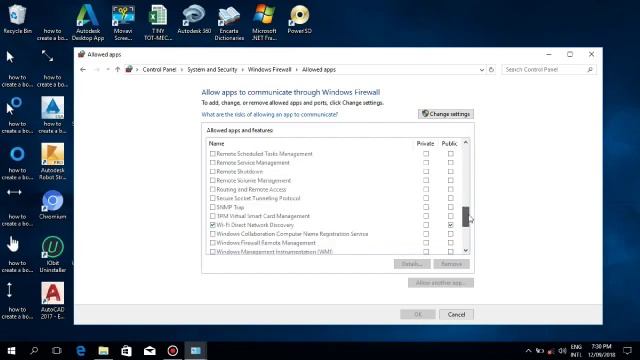Check SNMP Trap name checkbox
The height and width of the screenshot is (360, 640).
point(213,207)
